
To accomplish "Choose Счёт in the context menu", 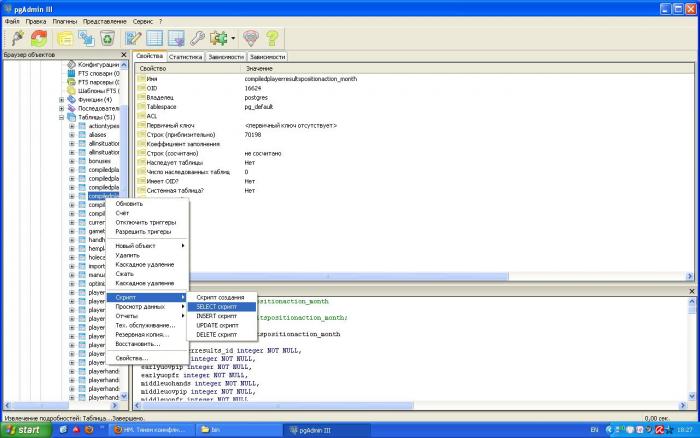I will tap(147, 213).
